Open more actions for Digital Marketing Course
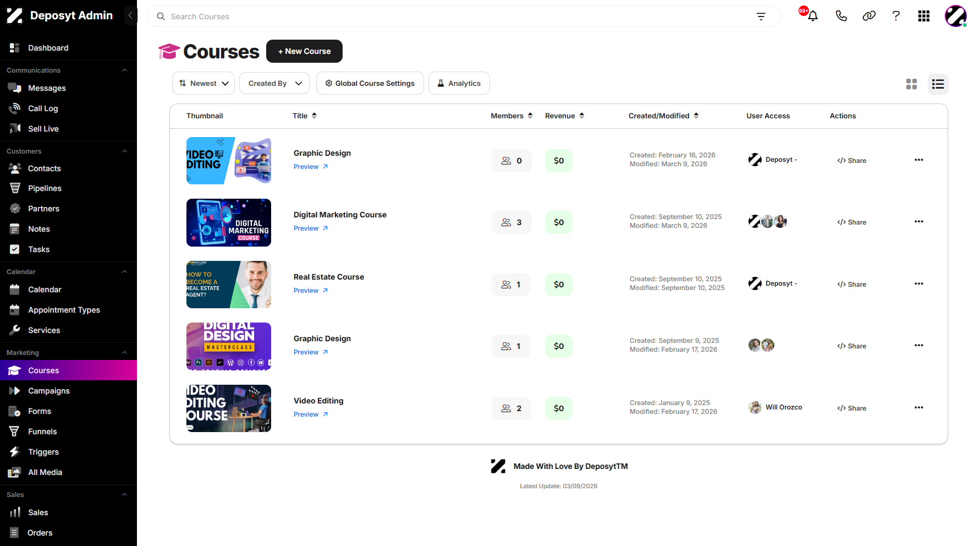Screen dimensions: 980x546 tap(918, 222)
